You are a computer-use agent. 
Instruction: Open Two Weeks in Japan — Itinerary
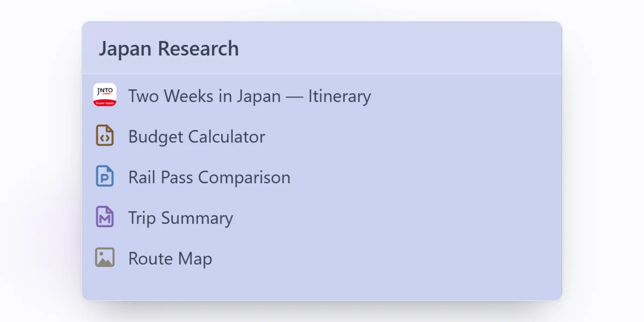(x=322, y=95)
